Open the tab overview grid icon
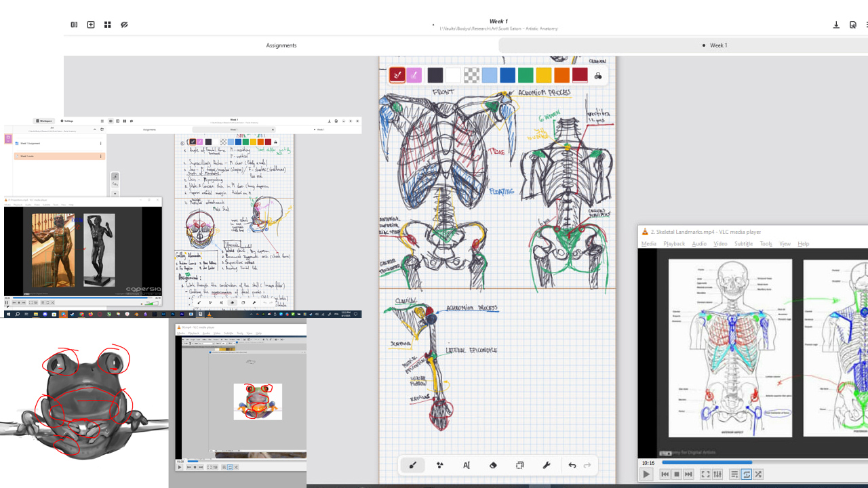868x488 pixels. coord(108,24)
